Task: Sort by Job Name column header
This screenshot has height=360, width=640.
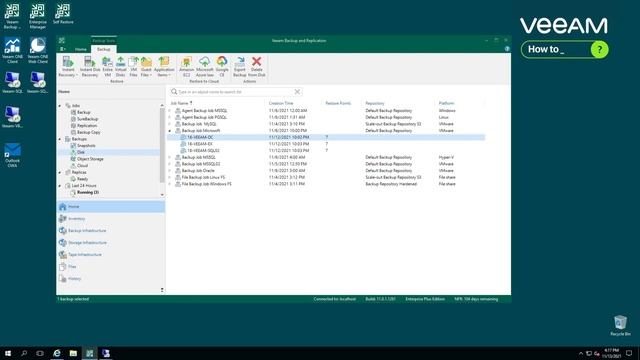Action: (x=180, y=103)
